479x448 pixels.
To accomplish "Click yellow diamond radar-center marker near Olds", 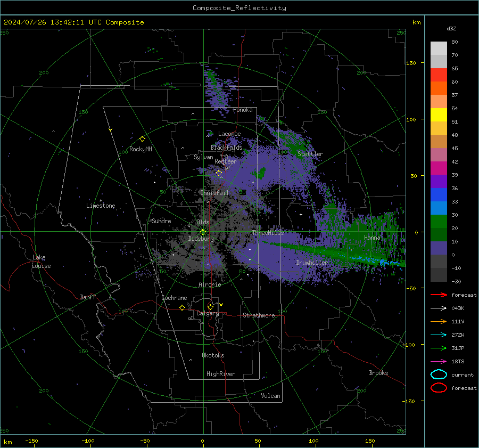I will (x=203, y=232).
